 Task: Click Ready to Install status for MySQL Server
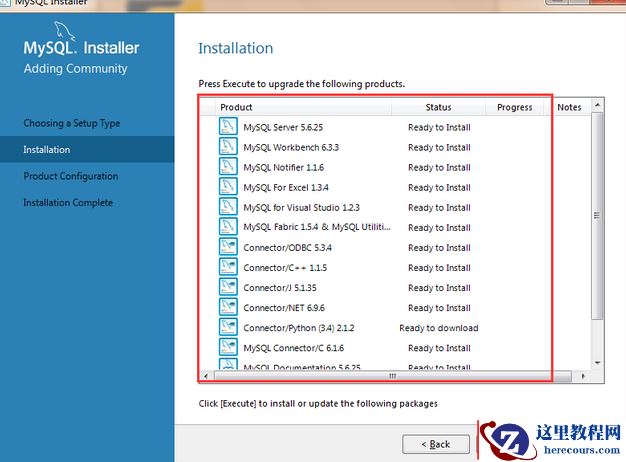pos(439,127)
